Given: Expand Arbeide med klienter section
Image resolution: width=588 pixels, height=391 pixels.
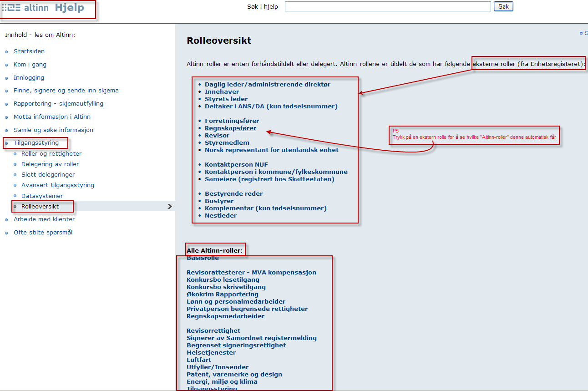Looking at the screenshot, I should coord(44,219).
